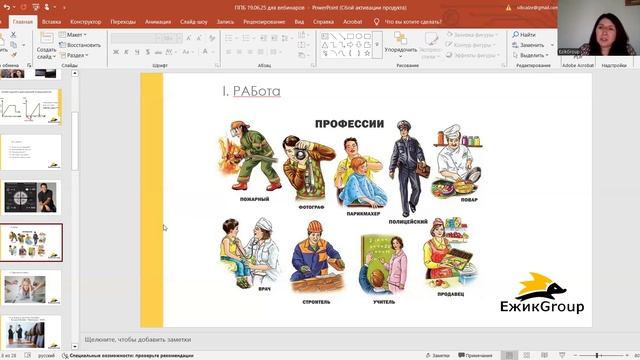Toggle text shadow (S) formatting

pyautogui.click(x=147, y=52)
